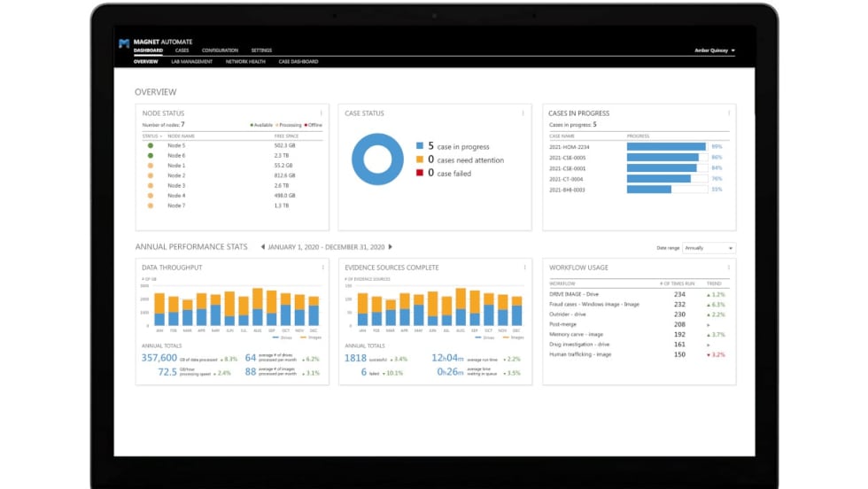
Task: Switch to the Cases tab
Action: [x=182, y=50]
